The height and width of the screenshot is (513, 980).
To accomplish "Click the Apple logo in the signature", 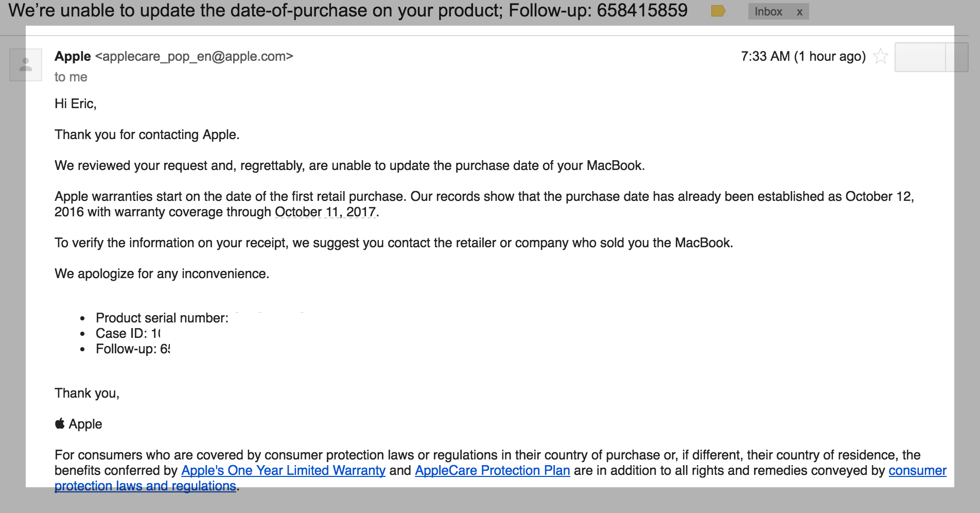I will pyautogui.click(x=60, y=423).
